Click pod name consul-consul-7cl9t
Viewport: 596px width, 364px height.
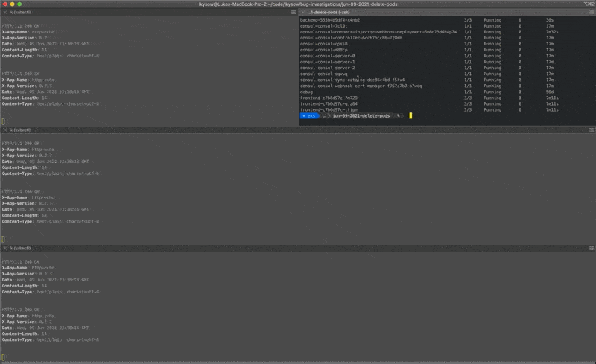pos(323,26)
